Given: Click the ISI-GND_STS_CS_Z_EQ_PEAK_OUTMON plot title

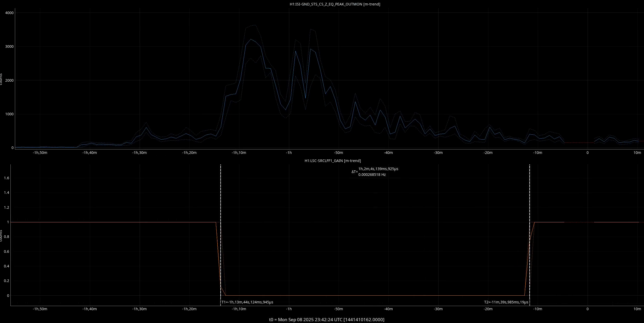Looking at the screenshot, I should click(x=335, y=4).
